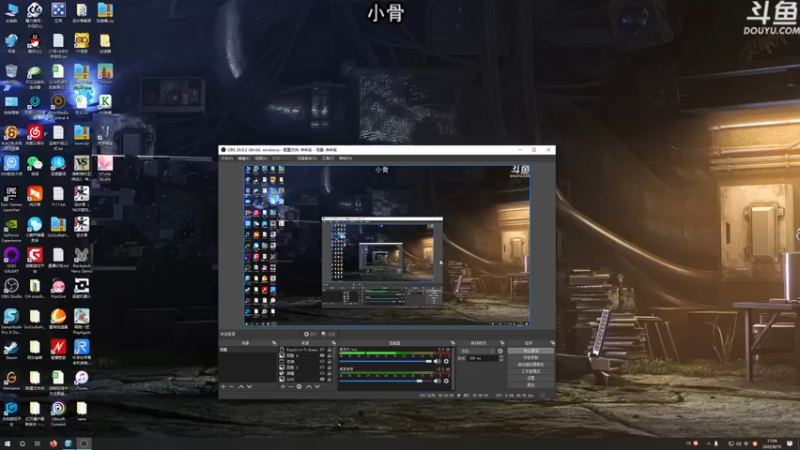
Task: Open the GOG GALAXY desktop shortcut
Action: coord(11,259)
